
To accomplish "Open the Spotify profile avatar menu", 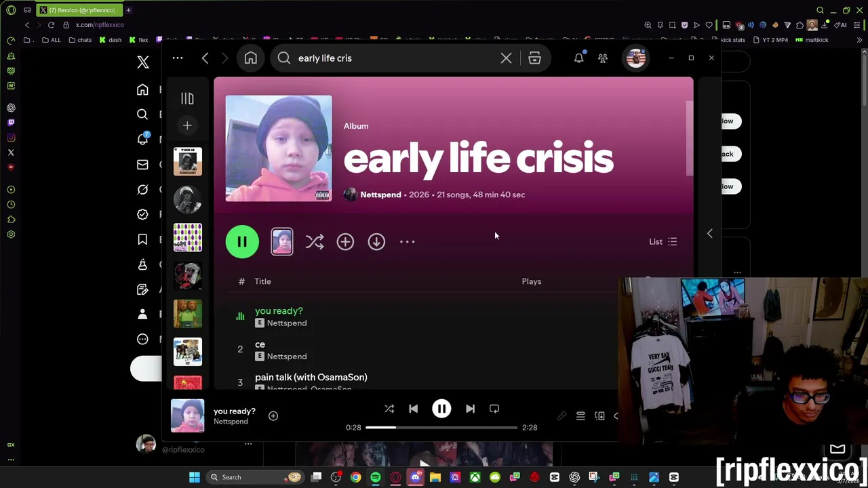I will (x=636, y=58).
